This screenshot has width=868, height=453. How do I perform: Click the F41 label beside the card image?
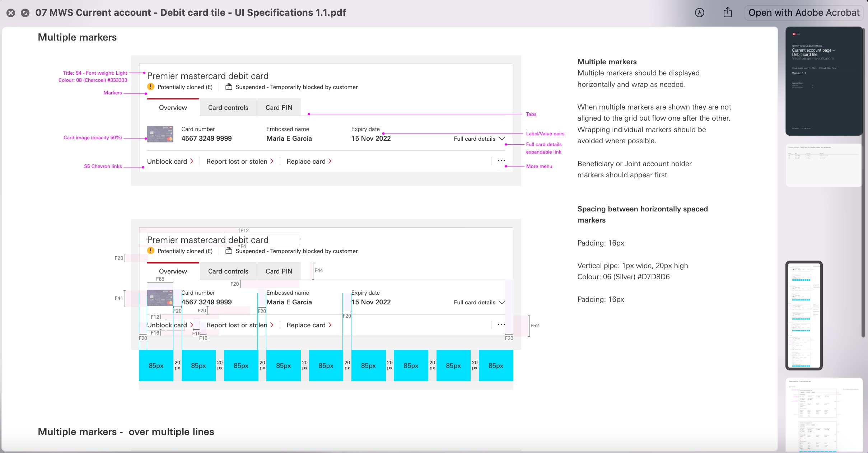[x=119, y=298]
